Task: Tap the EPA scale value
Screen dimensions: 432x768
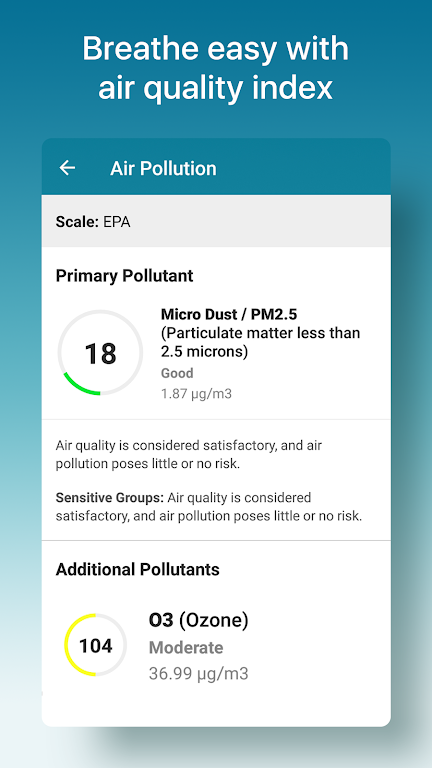Action: coord(117,222)
